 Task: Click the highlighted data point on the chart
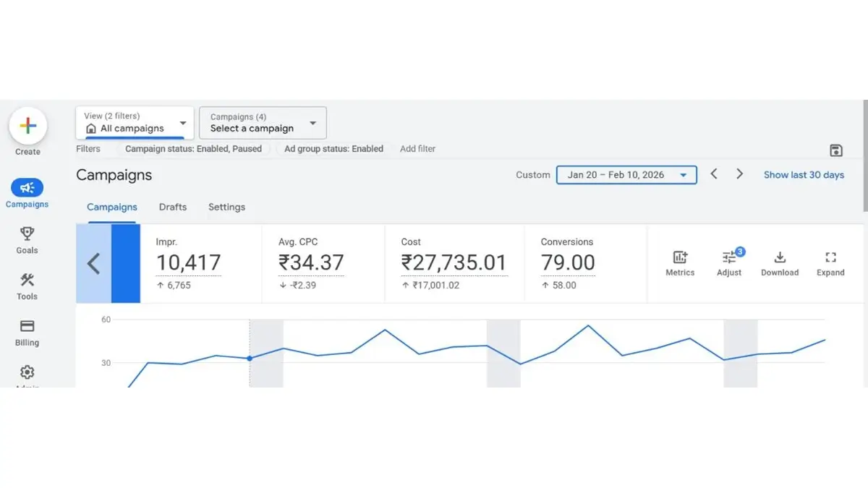tap(250, 358)
